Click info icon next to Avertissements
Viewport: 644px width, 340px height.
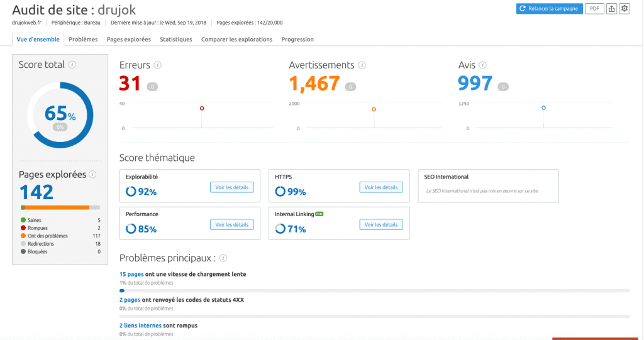pos(362,65)
